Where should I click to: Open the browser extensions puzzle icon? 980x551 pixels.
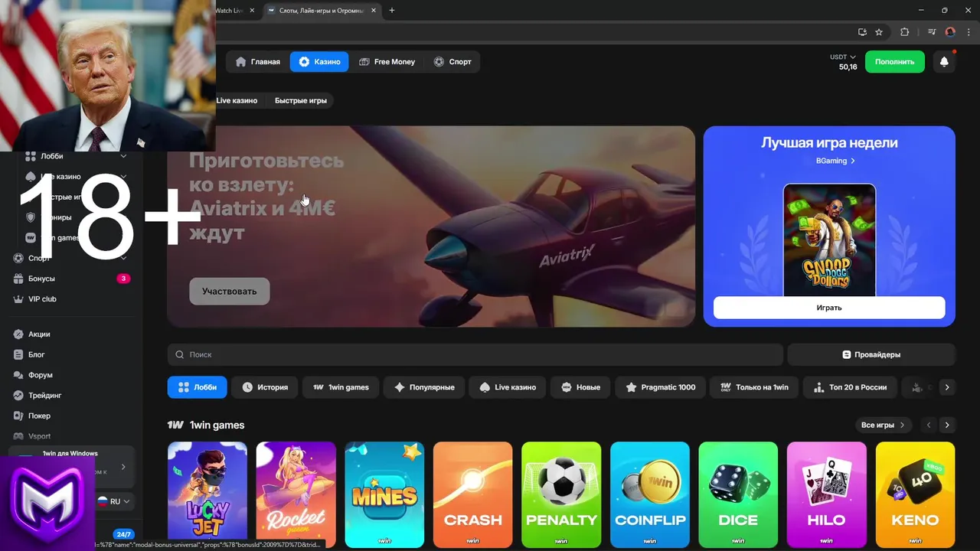point(904,32)
